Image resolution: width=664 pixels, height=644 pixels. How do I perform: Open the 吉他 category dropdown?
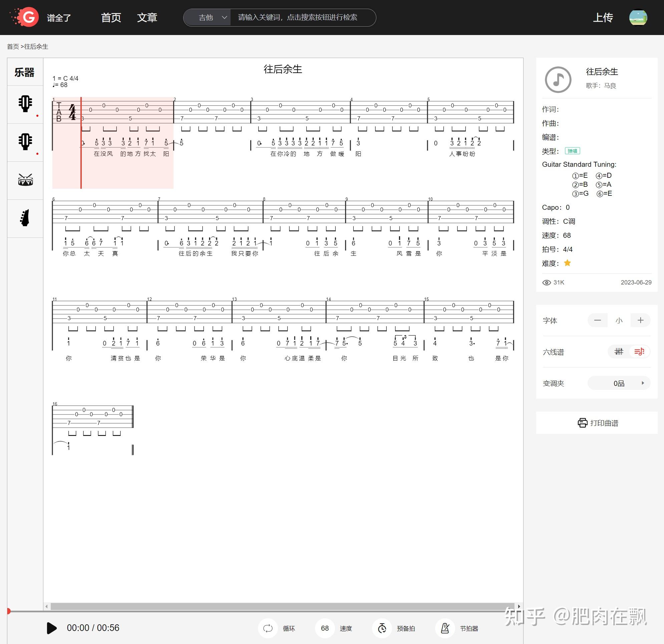(207, 17)
